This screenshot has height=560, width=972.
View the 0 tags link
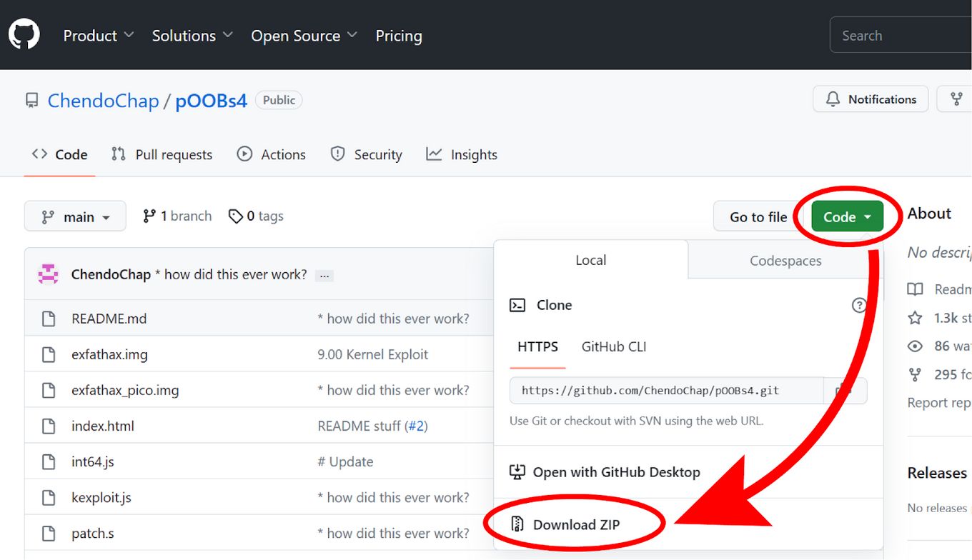pos(256,216)
